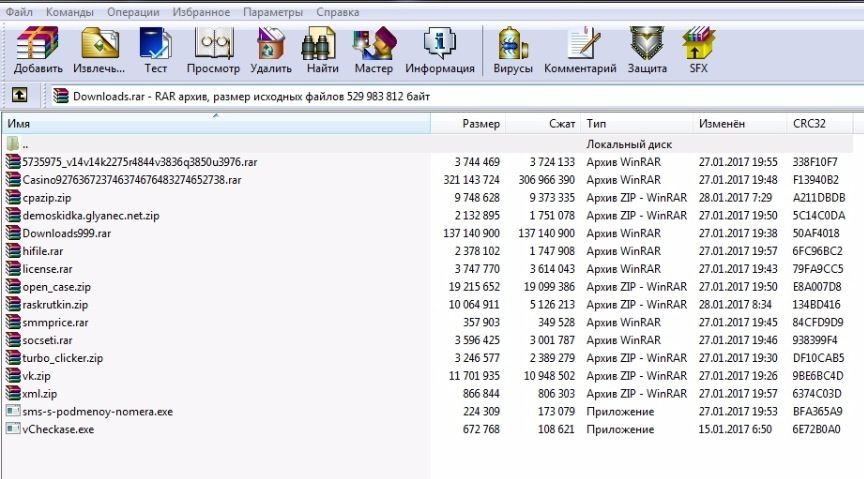
Task: Run the Тест archive test tool
Action: point(155,44)
